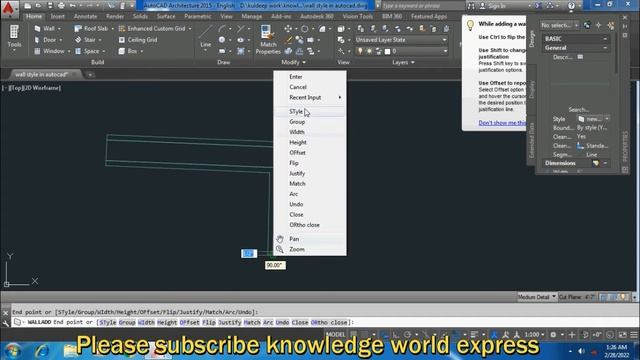The image size is (640, 360).
Task: Click Pan hand icon in context menu
Action: pos(280,239)
